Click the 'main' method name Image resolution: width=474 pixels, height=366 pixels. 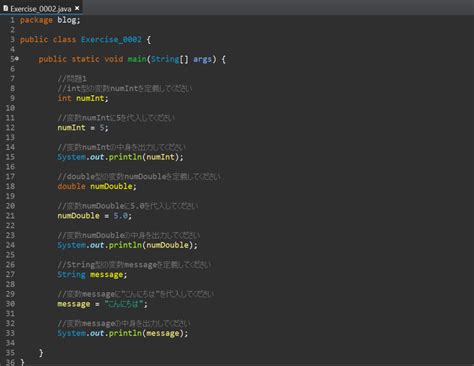tap(137, 59)
